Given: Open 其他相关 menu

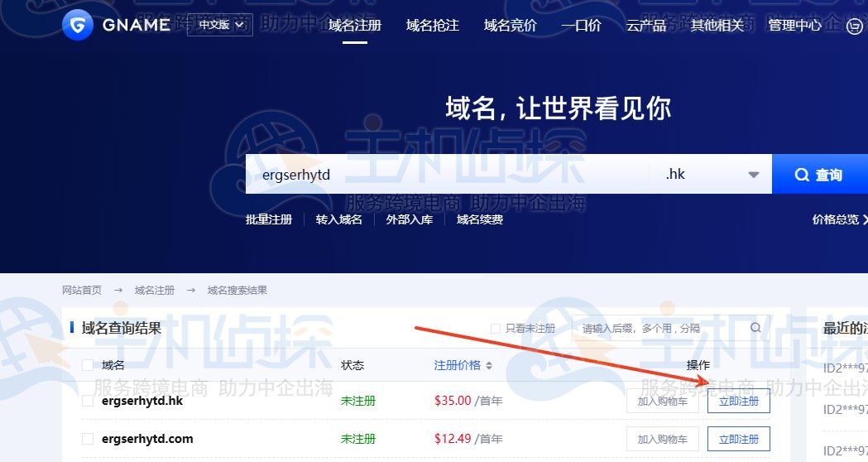Looking at the screenshot, I should click(x=717, y=26).
